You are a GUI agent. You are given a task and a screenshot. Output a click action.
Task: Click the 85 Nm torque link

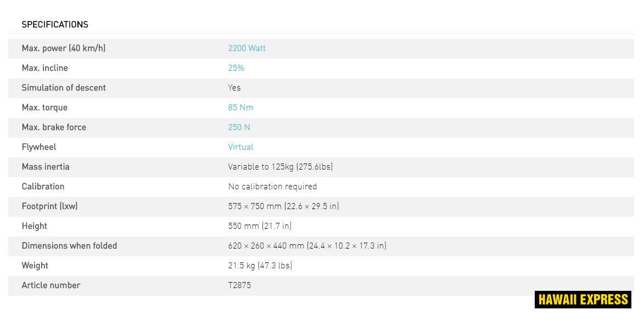pyautogui.click(x=240, y=108)
